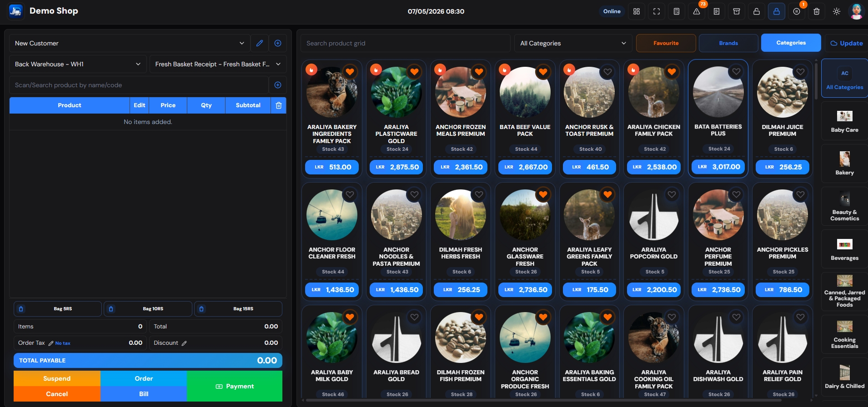Add a Bag 5RS to the cart
Screen dimensions: 868x407
(x=58, y=309)
